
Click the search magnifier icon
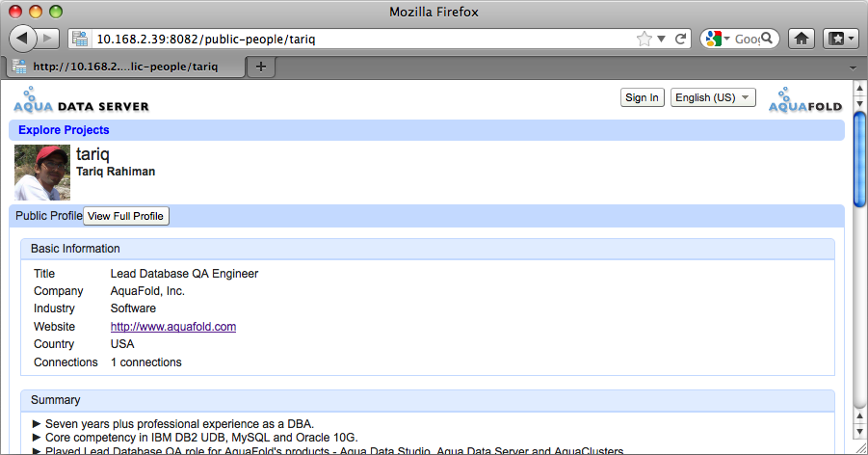[768, 39]
